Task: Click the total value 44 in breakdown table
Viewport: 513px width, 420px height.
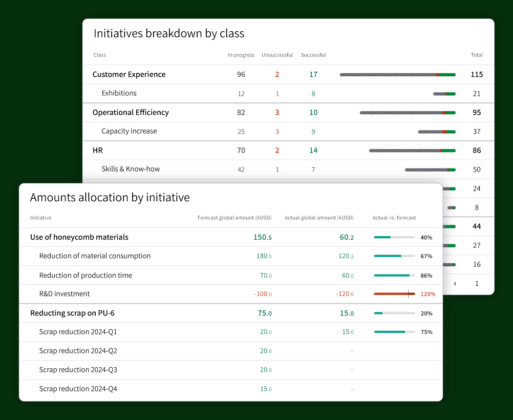Action: [477, 226]
